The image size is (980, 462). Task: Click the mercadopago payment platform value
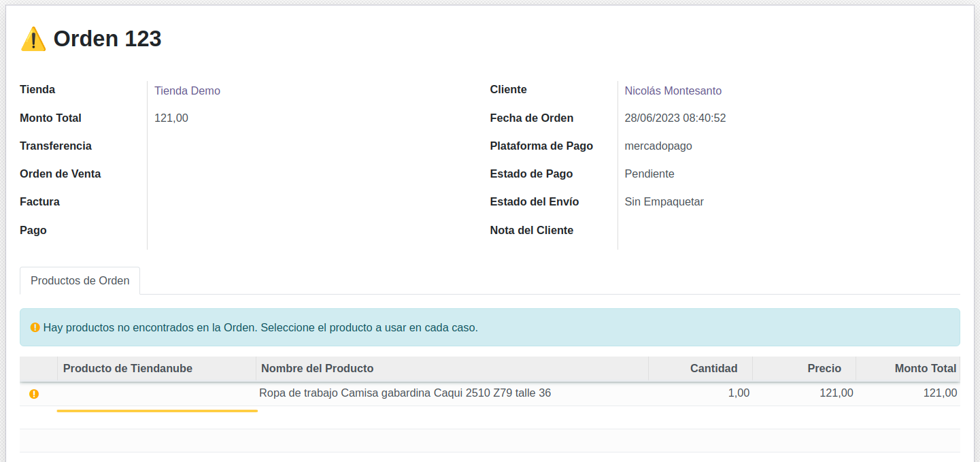click(x=658, y=146)
